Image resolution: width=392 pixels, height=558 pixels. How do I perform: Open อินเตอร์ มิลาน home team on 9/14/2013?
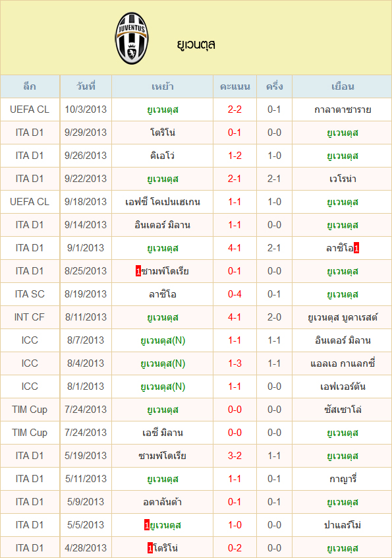163,225
